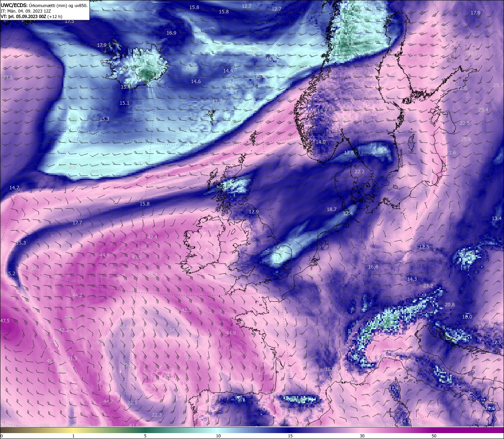Click the 42.1 value southwest of Britain
The height and width of the screenshot is (439, 504).
(x=186, y=310)
